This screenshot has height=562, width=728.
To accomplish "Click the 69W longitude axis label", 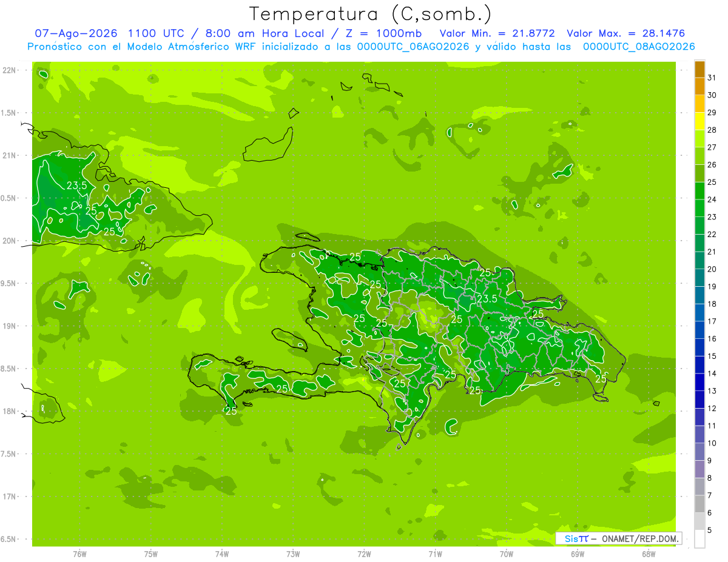I will (x=578, y=554).
